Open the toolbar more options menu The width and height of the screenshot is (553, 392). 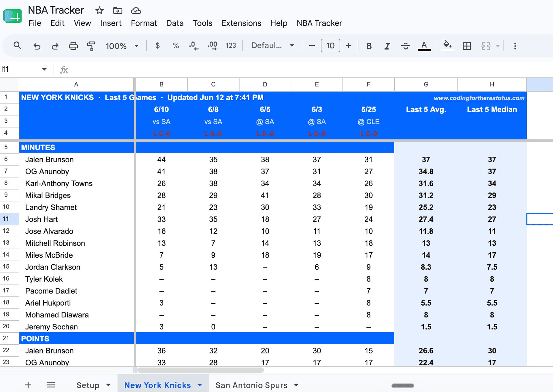click(x=515, y=46)
